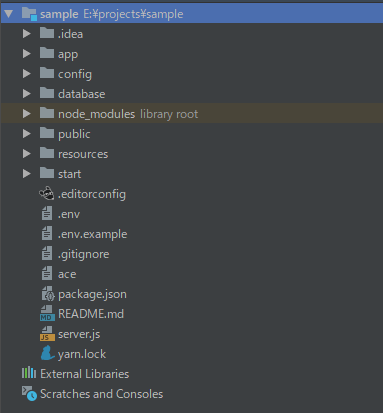Select the yarn.lock file name
This screenshot has width=383, height=413.
82,354
